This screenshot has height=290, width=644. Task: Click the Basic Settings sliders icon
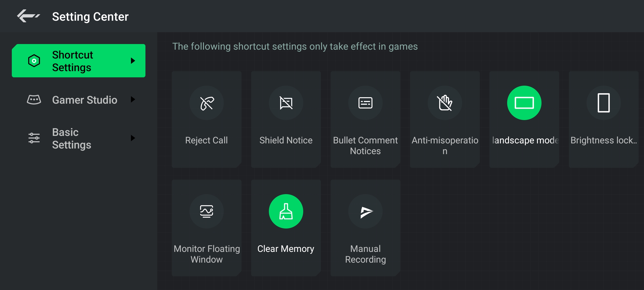[x=34, y=138]
